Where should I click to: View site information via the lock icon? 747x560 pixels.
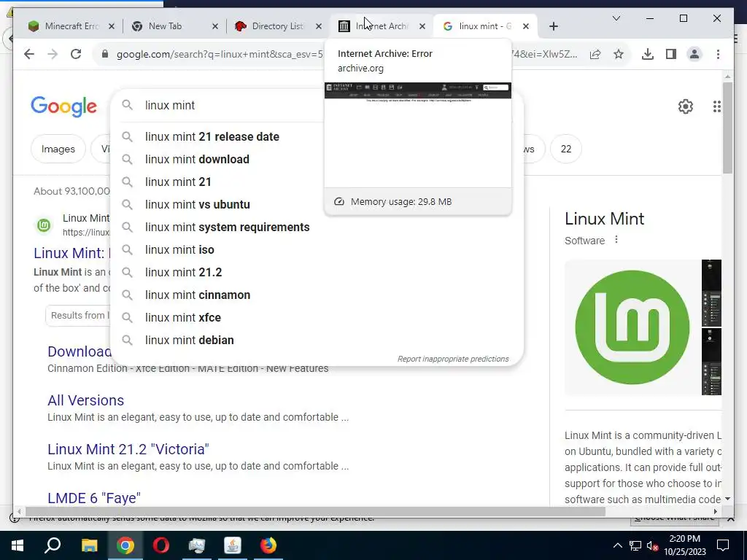[105, 54]
